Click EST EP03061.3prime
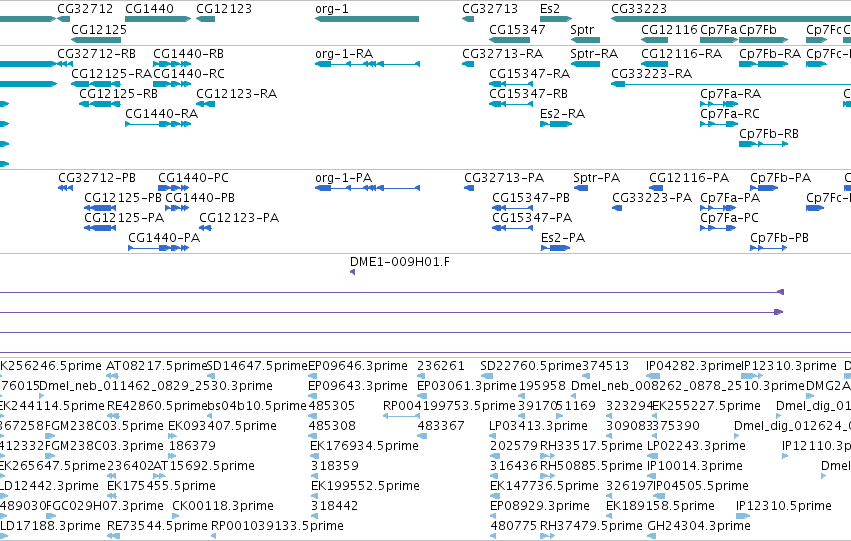The height and width of the screenshot is (541, 851). (467, 386)
